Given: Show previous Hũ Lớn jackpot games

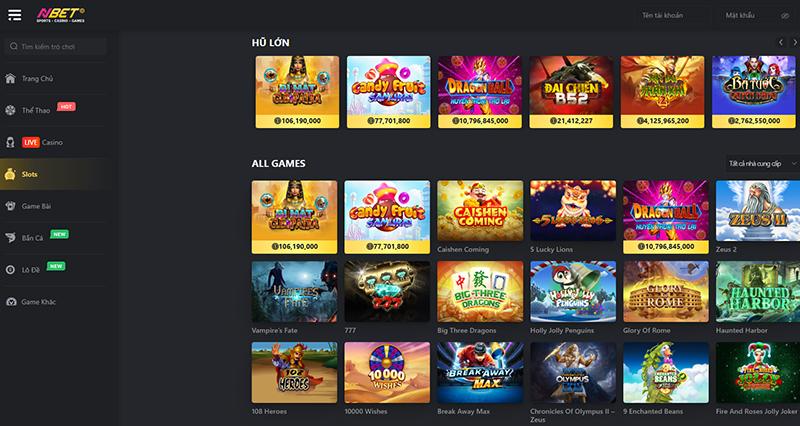Looking at the screenshot, I should coord(781,42).
